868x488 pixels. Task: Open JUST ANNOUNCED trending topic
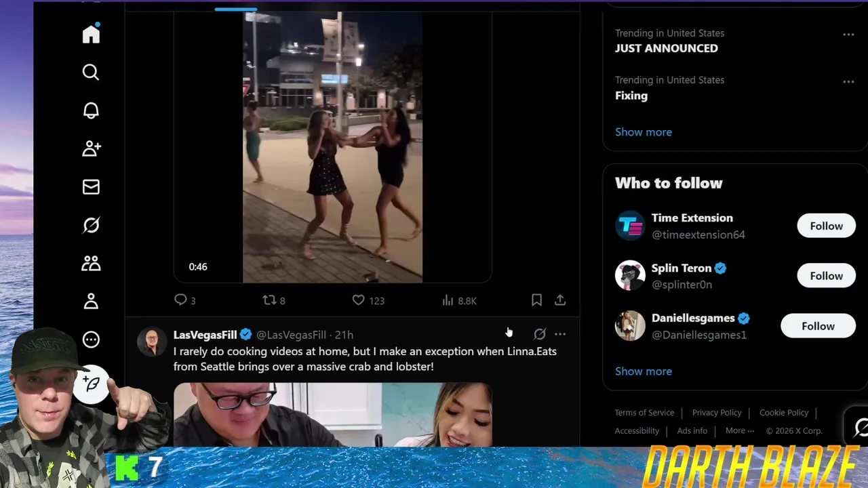click(667, 48)
